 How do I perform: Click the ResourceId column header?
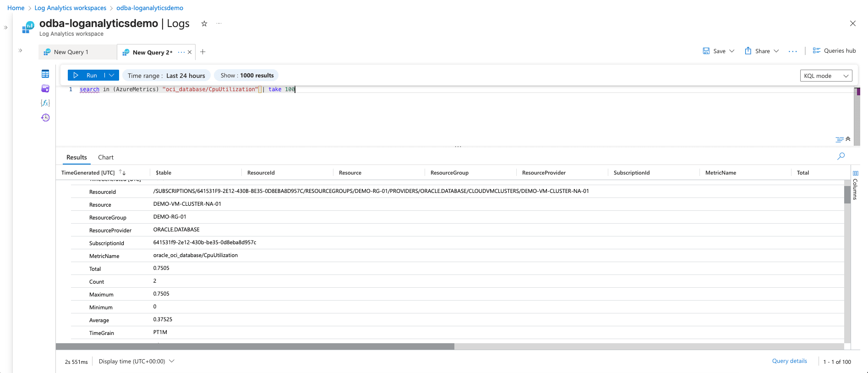(261, 173)
